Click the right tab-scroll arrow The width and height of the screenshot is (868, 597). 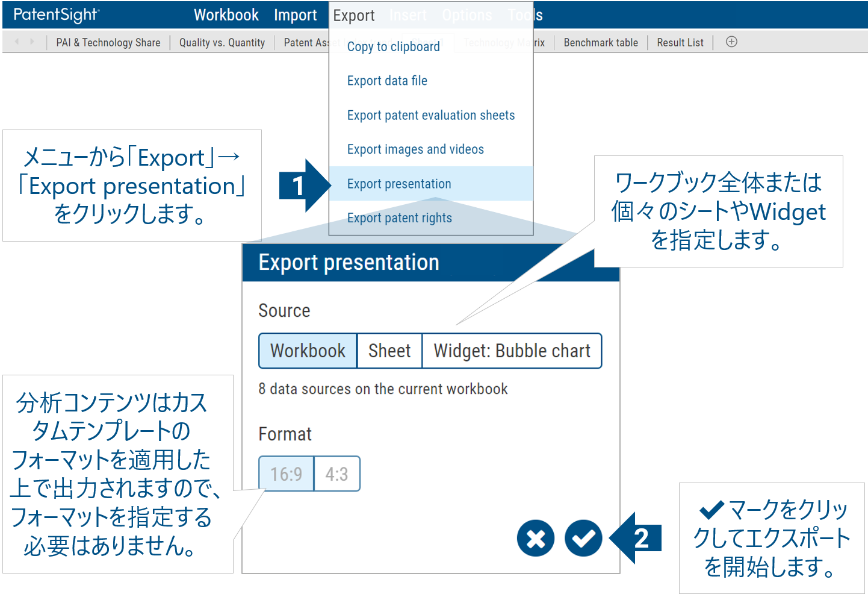pos(32,42)
